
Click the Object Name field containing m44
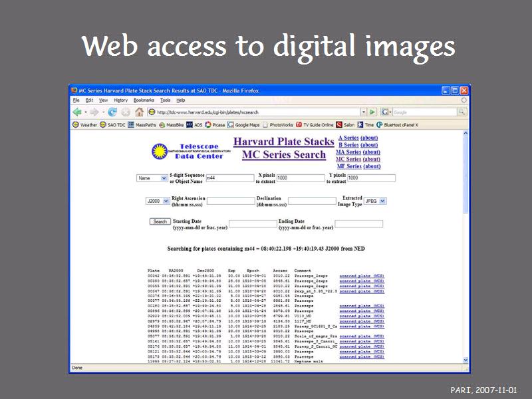(x=230, y=178)
